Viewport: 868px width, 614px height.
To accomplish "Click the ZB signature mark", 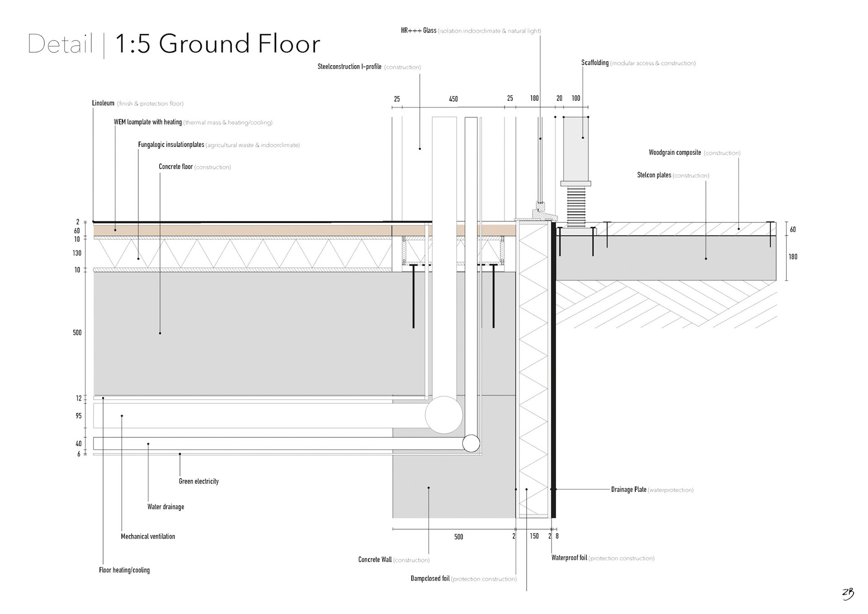I will (848, 594).
